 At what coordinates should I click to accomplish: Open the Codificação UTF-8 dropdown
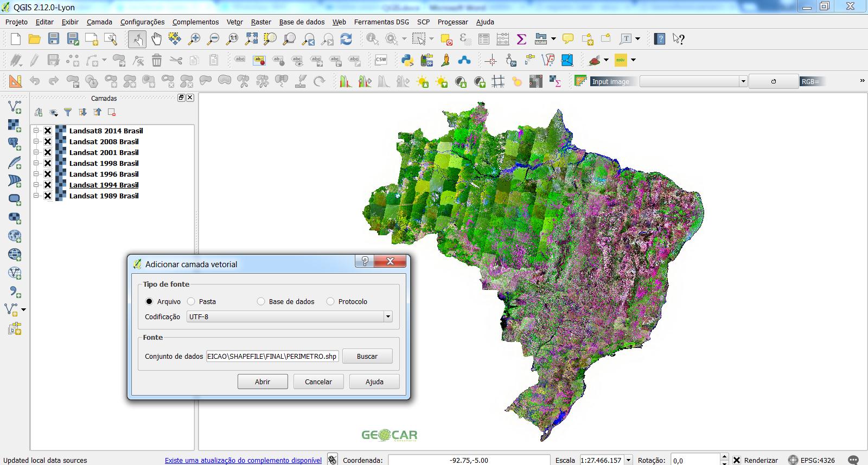pos(290,317)
